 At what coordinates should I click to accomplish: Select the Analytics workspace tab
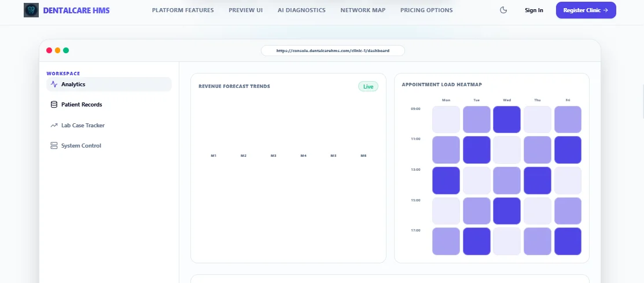[109, 84]
